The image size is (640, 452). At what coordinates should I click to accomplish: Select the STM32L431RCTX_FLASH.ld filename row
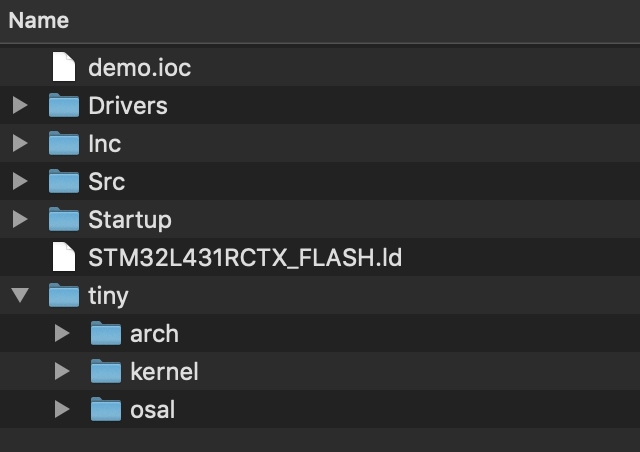(245, 258)
